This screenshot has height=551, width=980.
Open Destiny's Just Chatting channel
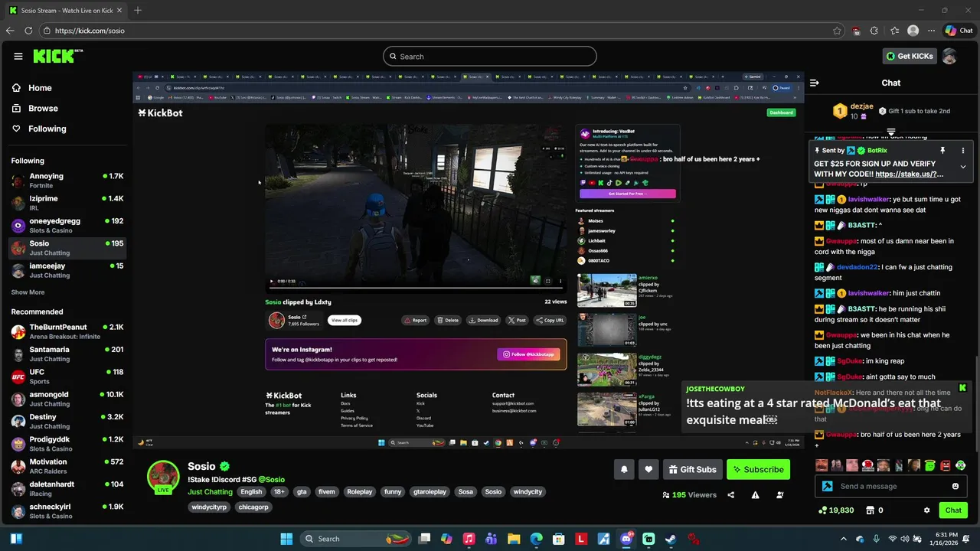pyautogui.click(x=67, y=422)
